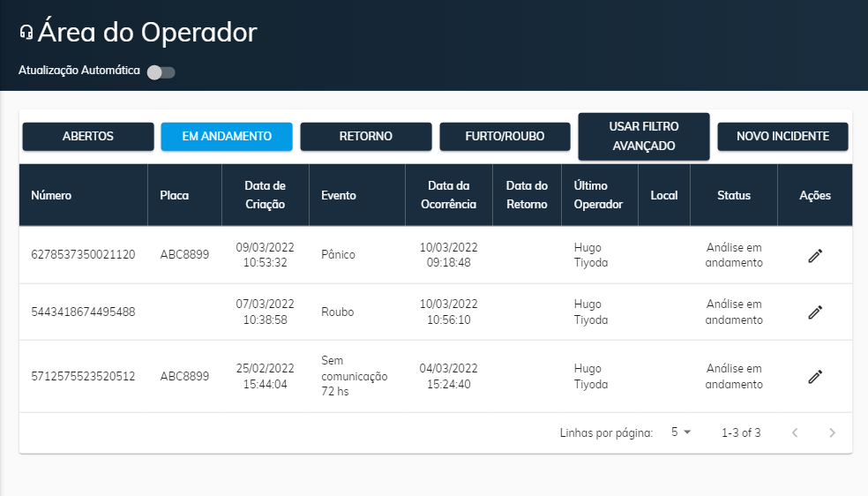Click Análise em andamento in Roubo row
This screenshot has height=496, width=868.
click(734, 312)
